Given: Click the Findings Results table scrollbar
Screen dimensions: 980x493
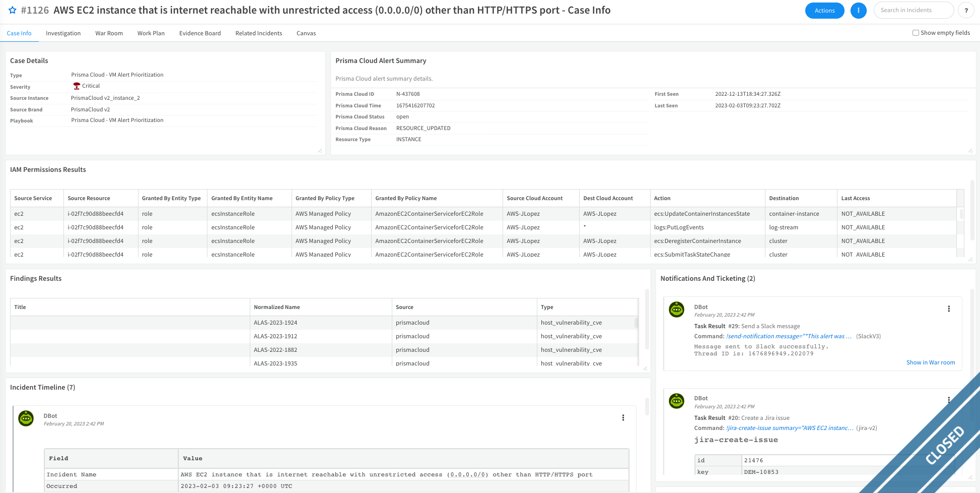Looking at the screenshot, I should (636, 323).
